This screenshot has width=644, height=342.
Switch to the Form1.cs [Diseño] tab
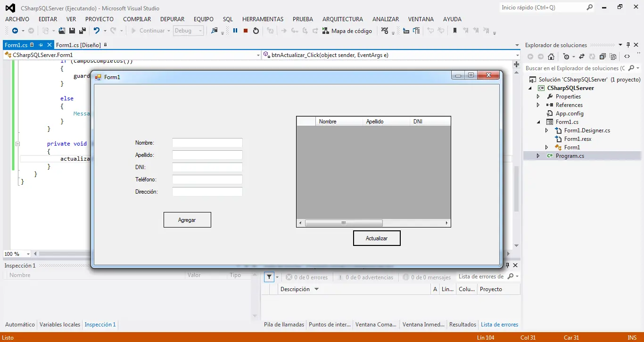point(78,45)
